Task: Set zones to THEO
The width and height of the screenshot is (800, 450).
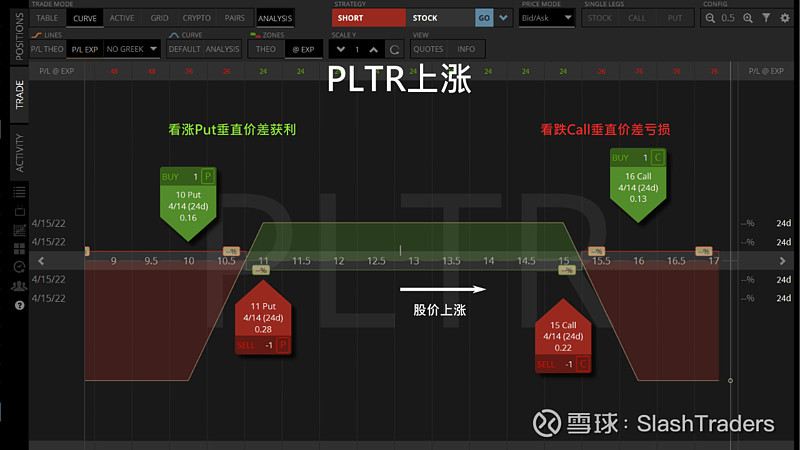Action: click(x=266, y=49)
